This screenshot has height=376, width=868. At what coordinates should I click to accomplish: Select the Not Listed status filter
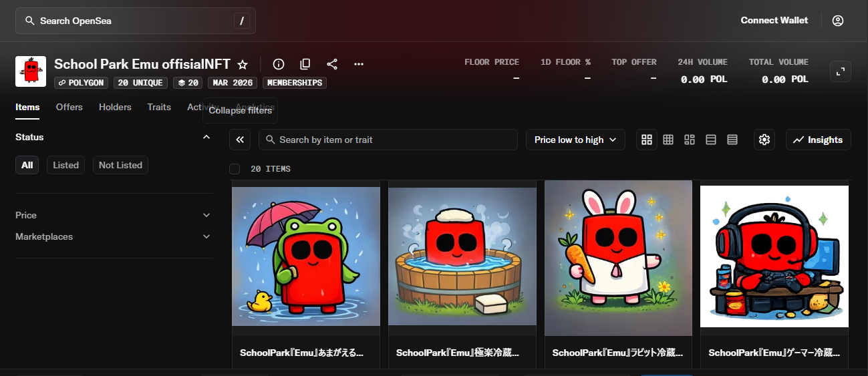[120, 165]
